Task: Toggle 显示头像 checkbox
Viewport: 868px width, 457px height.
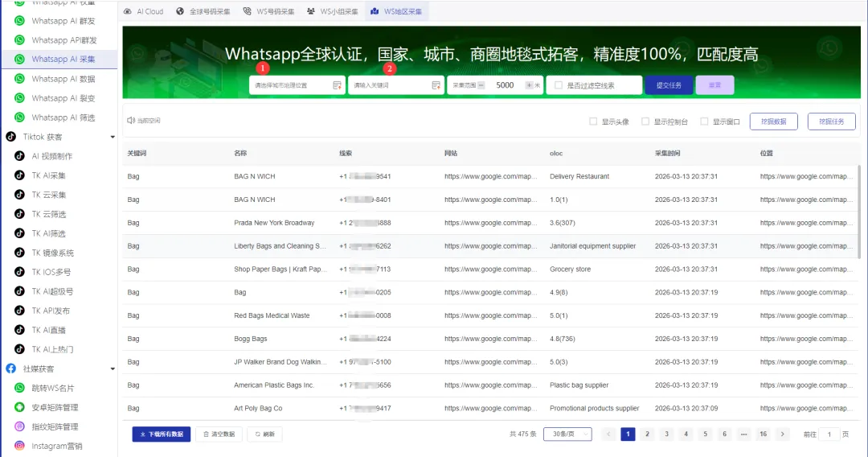Action: click(593, 121)
